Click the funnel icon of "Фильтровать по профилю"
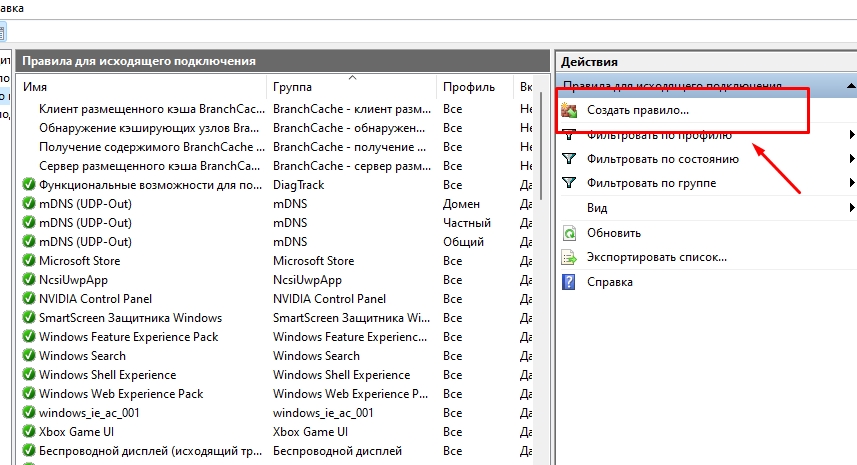The width and height of the screenshot is (857, 465). click(570, 134)
